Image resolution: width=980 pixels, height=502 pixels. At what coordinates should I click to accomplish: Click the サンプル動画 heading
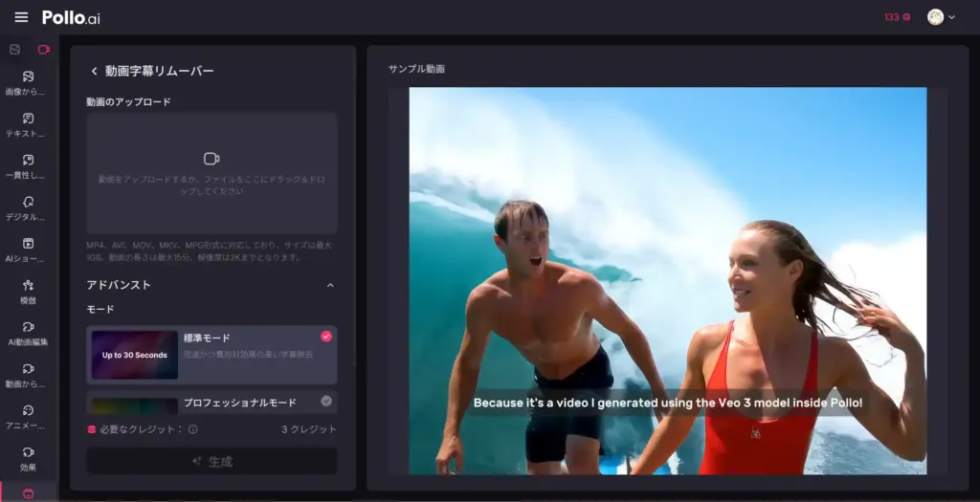pyautogui.click(x=416, y=69)
